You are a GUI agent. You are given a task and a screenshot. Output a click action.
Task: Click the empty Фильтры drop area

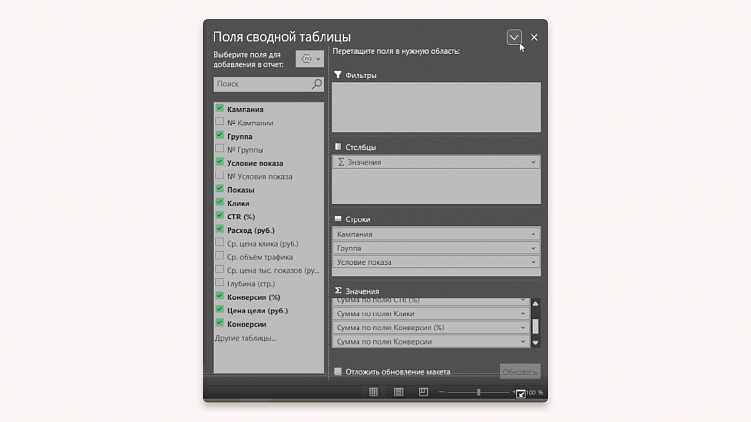[436, 107]
